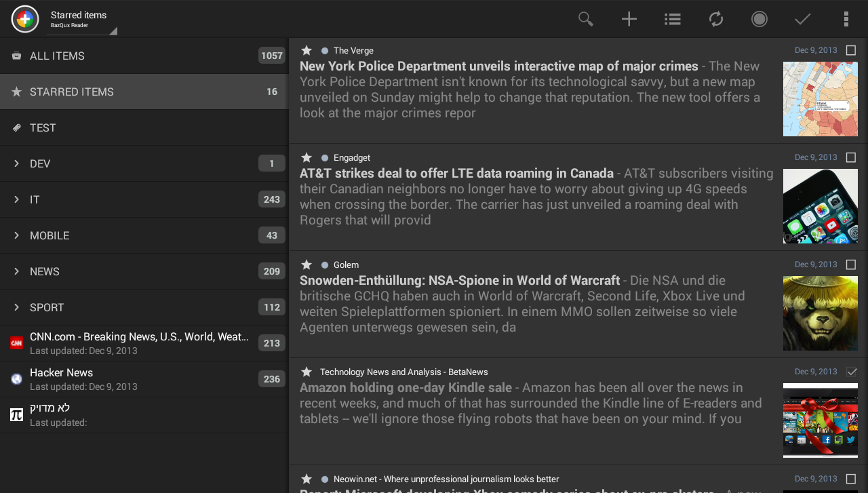This screenshot has height=493, width=868.
Task: Expand the SPORT category
Action: pyautogui.click(x=16, y=307)
